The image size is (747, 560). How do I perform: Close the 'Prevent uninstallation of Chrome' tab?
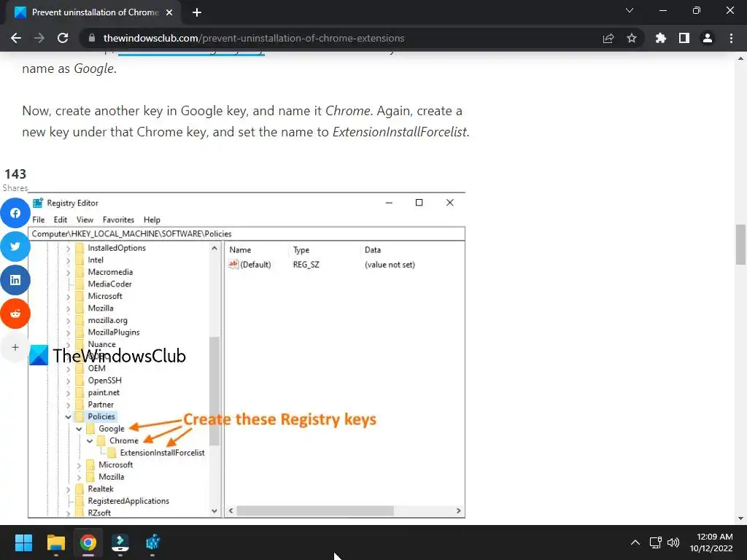[x=169, y=12]
